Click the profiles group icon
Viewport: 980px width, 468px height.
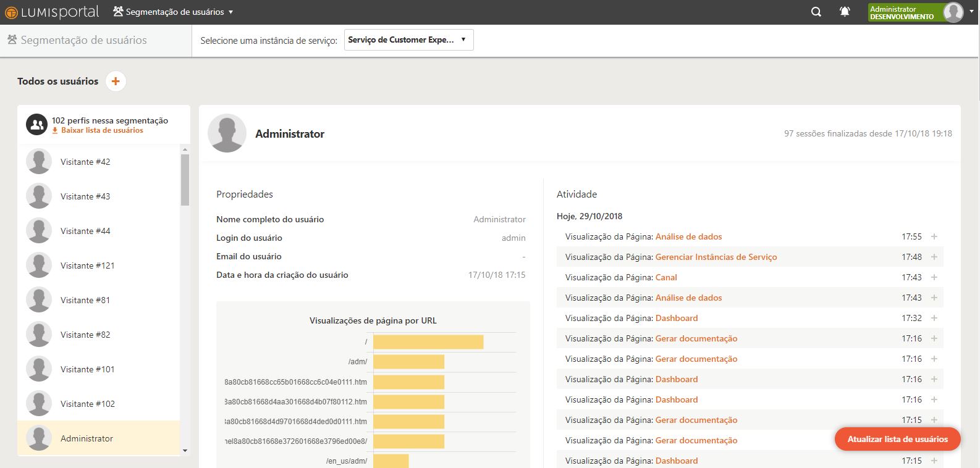(x=37, y=125)
